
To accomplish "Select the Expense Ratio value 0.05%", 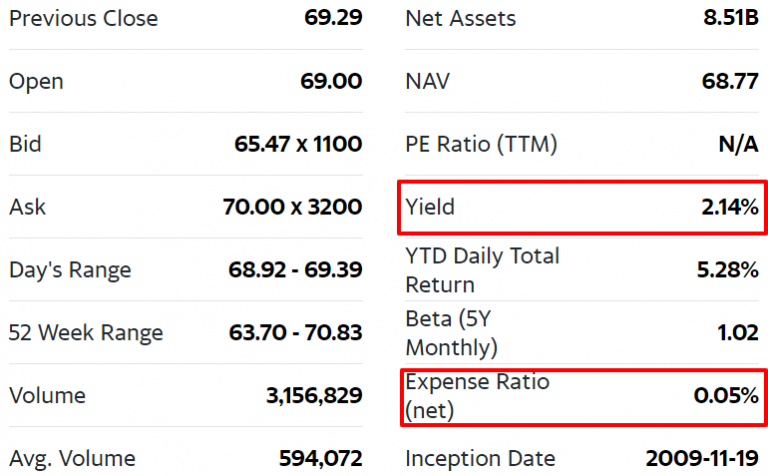I will [x=726, y=396].
